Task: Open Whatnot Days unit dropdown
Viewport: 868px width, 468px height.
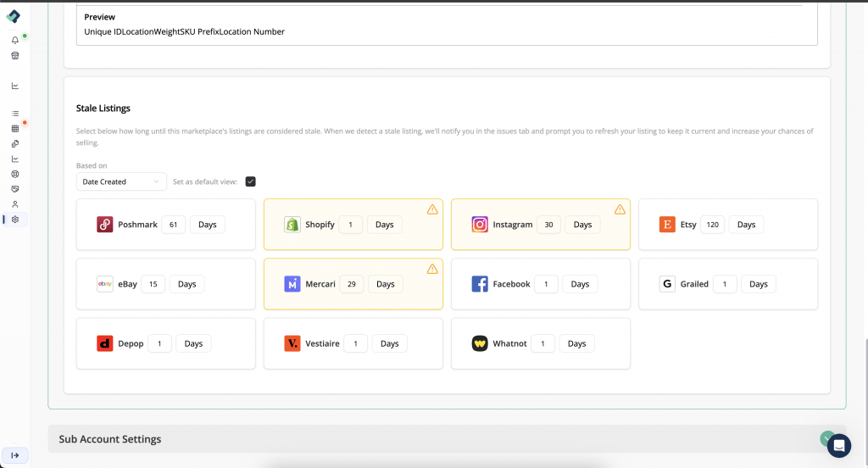Action: (576, 343)
